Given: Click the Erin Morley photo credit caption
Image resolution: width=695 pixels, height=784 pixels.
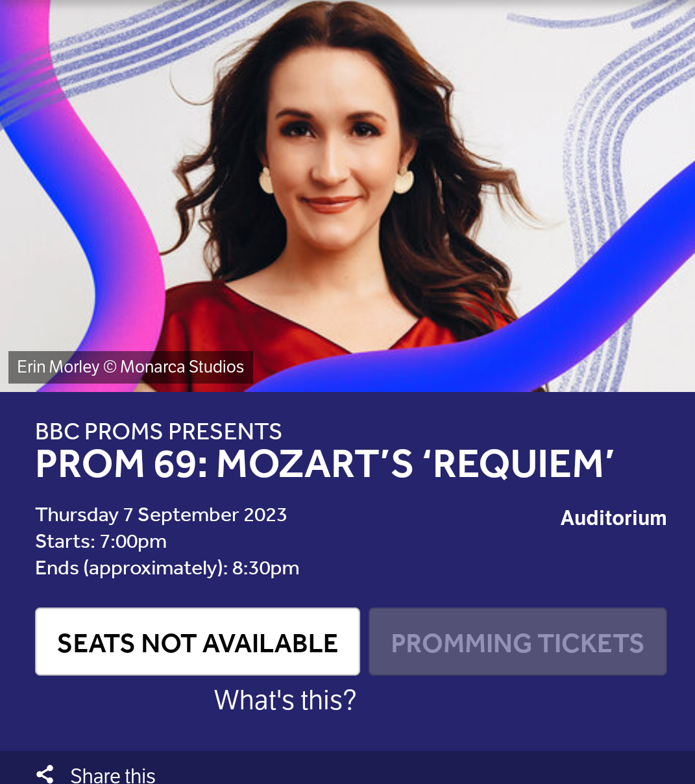Looking at the screenshot, I should (x=130, y=367).
